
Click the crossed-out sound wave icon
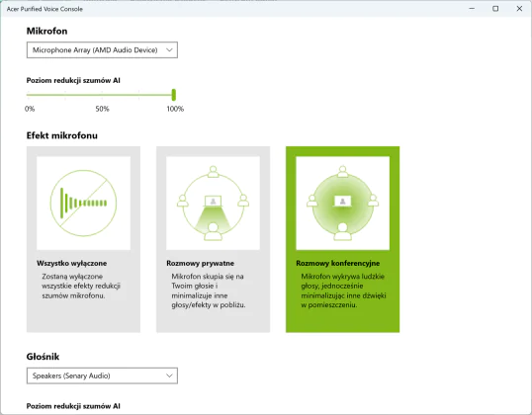(83, 204)
